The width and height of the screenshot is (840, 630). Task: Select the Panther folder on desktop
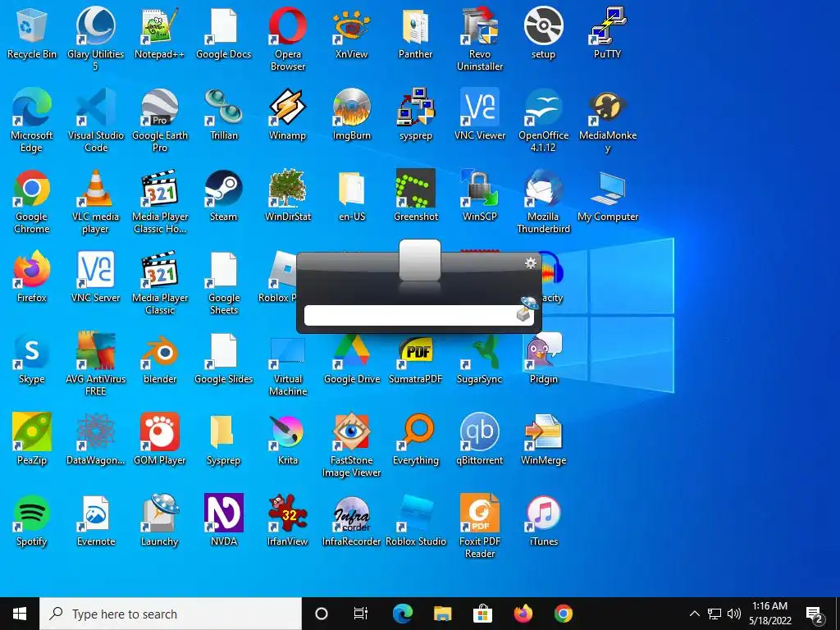tap(416, 33)
